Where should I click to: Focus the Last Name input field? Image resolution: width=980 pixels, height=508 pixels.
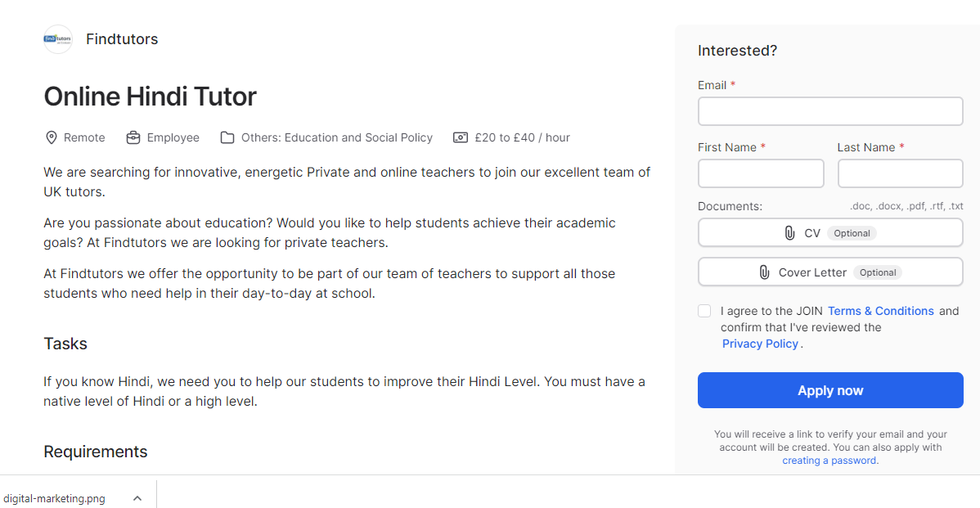point(900,173)
